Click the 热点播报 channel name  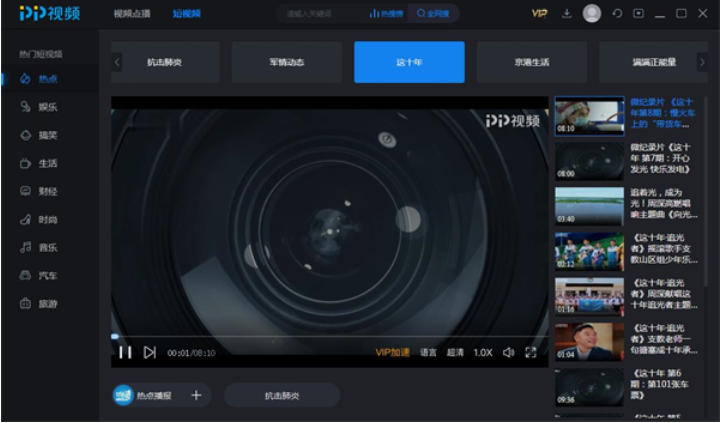[154, 396]
